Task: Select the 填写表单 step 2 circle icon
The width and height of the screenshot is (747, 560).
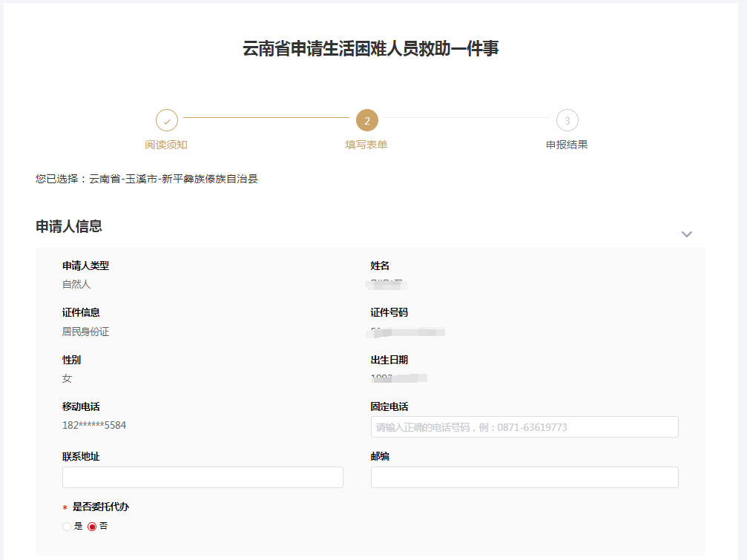Action: click(x=366, y=120)
